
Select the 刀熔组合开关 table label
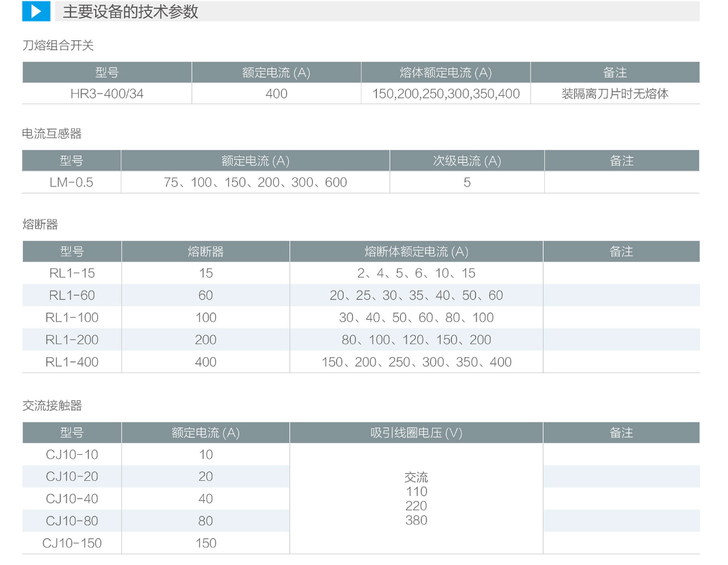(x=58, y=46)
